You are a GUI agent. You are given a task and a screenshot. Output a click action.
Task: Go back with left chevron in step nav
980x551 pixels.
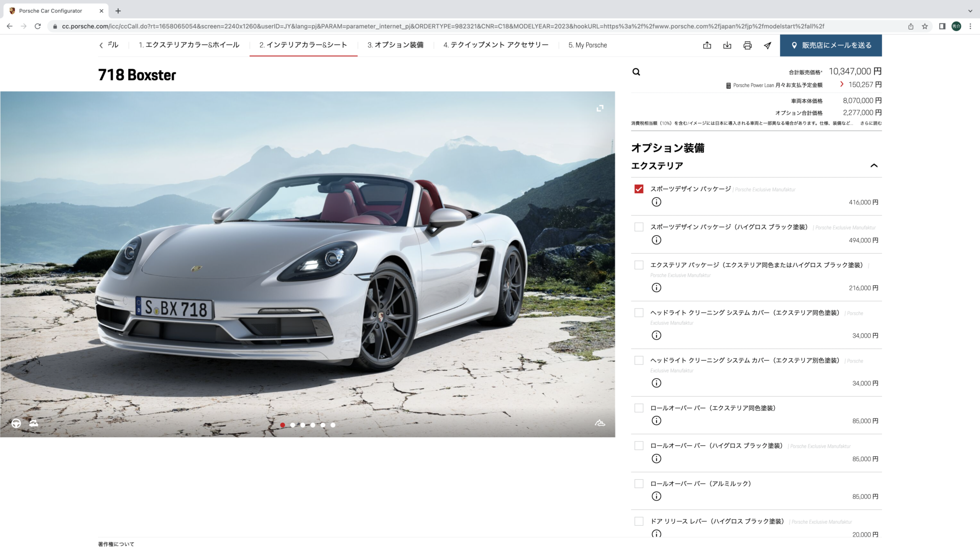tap(101, 45)
